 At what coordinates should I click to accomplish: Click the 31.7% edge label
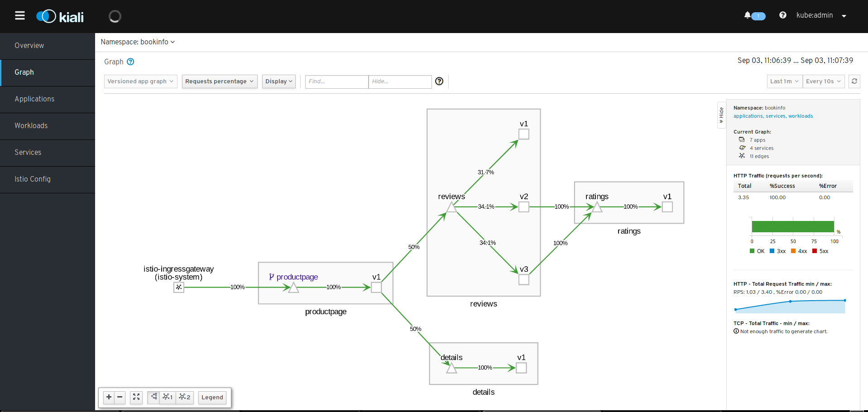point(486,172)
